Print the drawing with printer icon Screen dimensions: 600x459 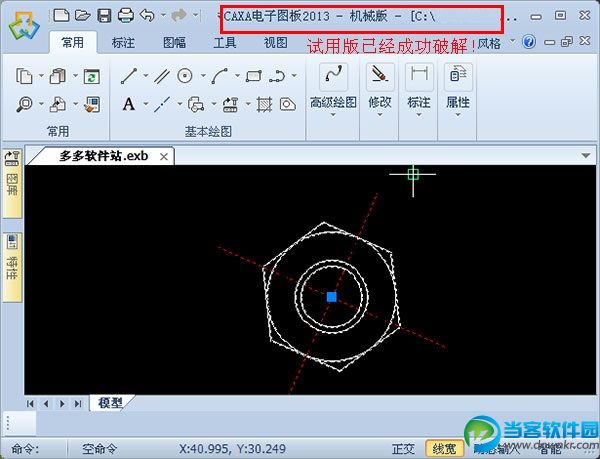pyautogui.click(x=126, y=15)
